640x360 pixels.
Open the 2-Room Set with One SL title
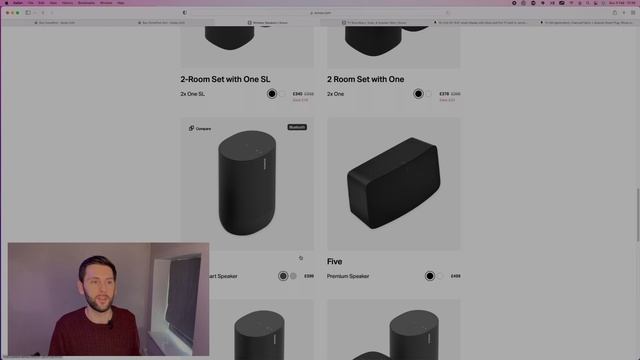[225, 79]
